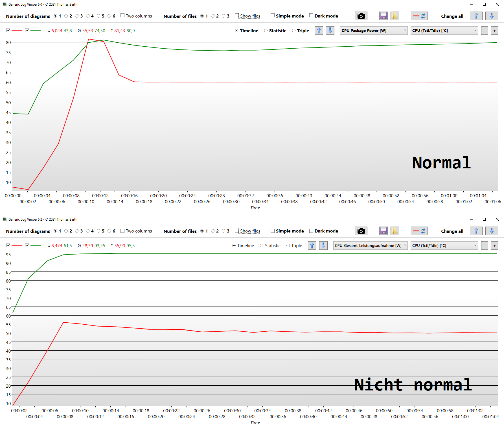The width and height of the screenshot is (504, 430).
Task: Click the red line refresh icon in the top window
Action: (419, 16)
